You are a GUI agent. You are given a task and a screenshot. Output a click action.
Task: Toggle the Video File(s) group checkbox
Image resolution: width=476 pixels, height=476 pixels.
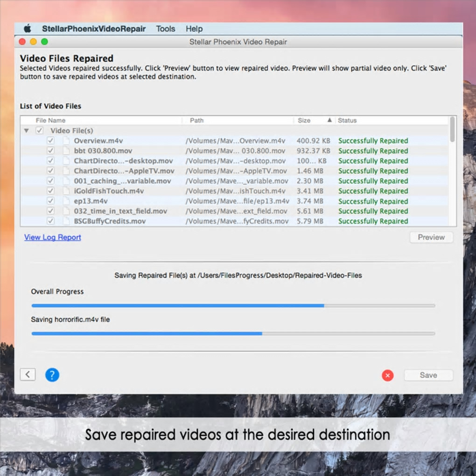click(40, 131)
